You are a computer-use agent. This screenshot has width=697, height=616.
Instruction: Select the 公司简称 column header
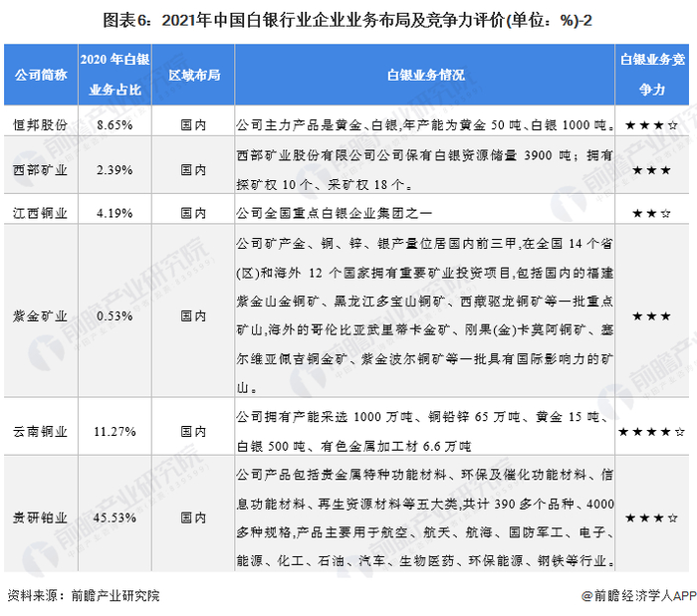tap(41, 75)
